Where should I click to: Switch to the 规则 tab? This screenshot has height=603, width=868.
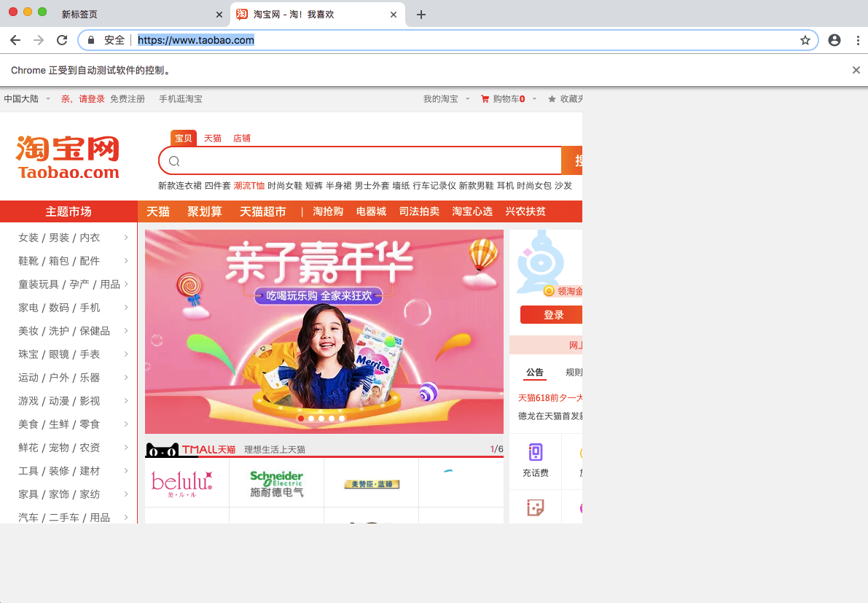(573, 373)
